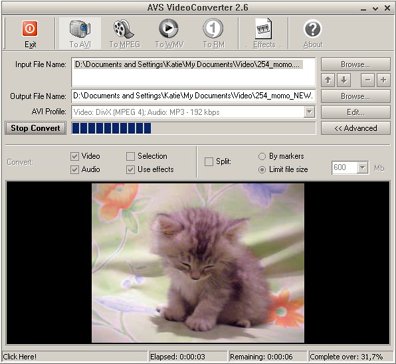The height and width of the screenshot is (364, 396).
Task: Enable the Split checkbox
Action: [209, 162]
